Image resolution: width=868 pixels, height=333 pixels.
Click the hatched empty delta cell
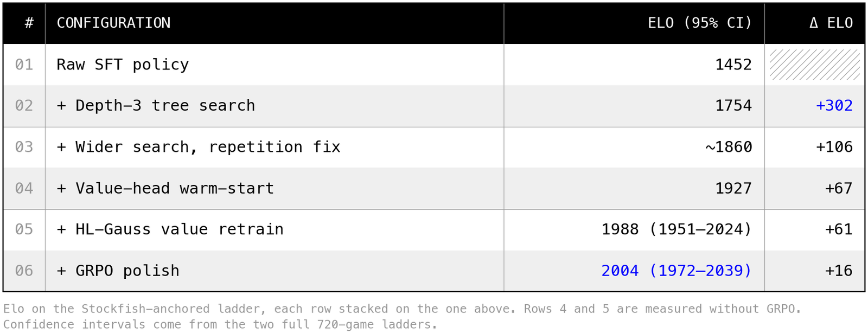[814, 65]
